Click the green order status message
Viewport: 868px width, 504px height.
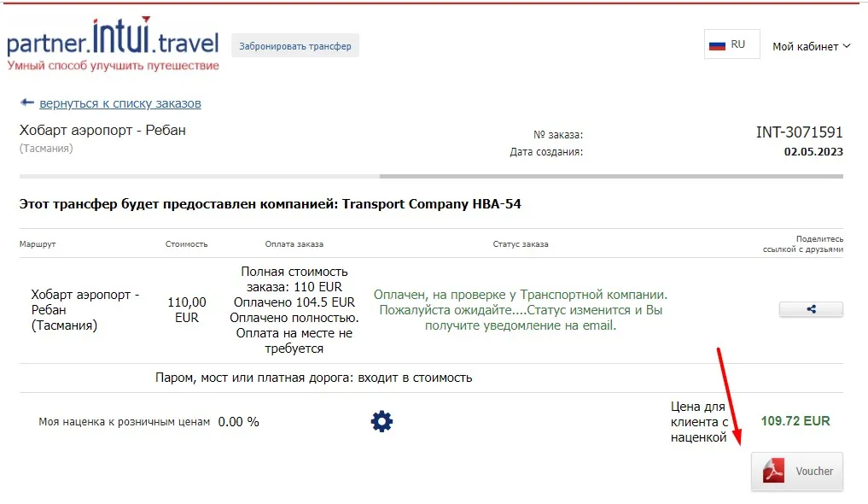click(x=521, y=310)
